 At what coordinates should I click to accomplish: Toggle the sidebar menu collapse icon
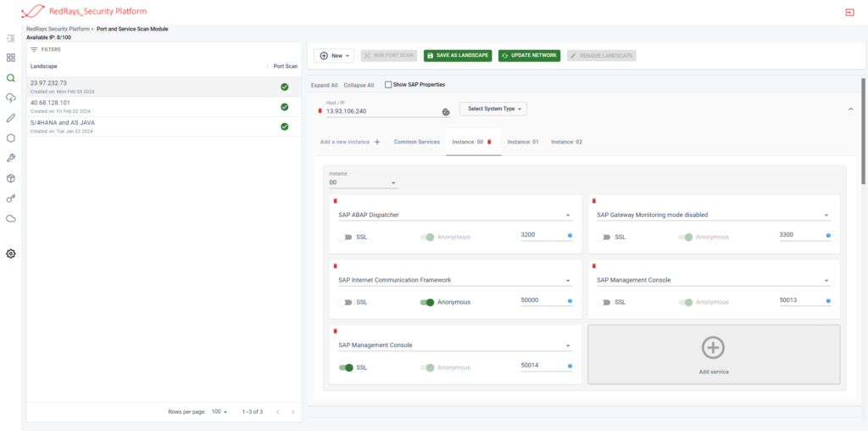(x=10, y=38)
